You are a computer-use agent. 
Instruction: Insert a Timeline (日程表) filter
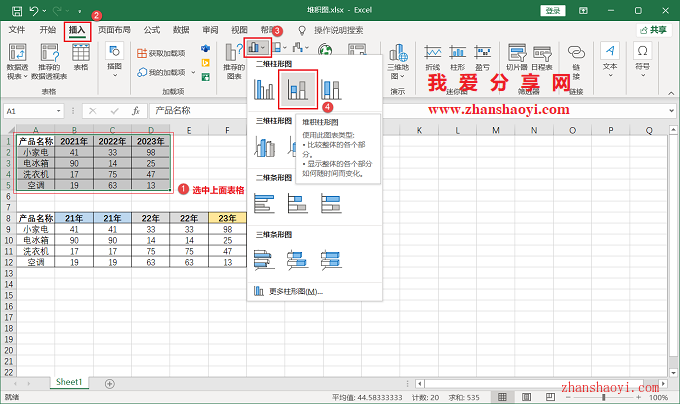[x=542, y=57]
